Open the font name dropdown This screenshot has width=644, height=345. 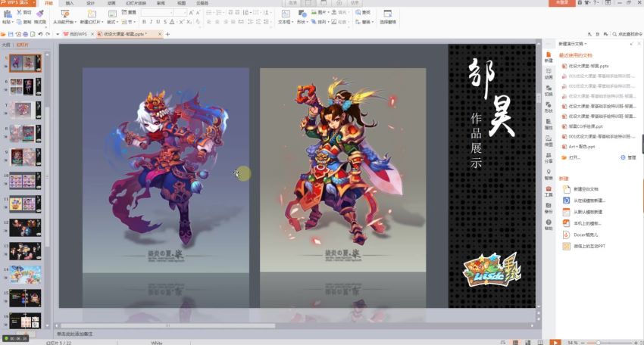[x=171, y=13]
